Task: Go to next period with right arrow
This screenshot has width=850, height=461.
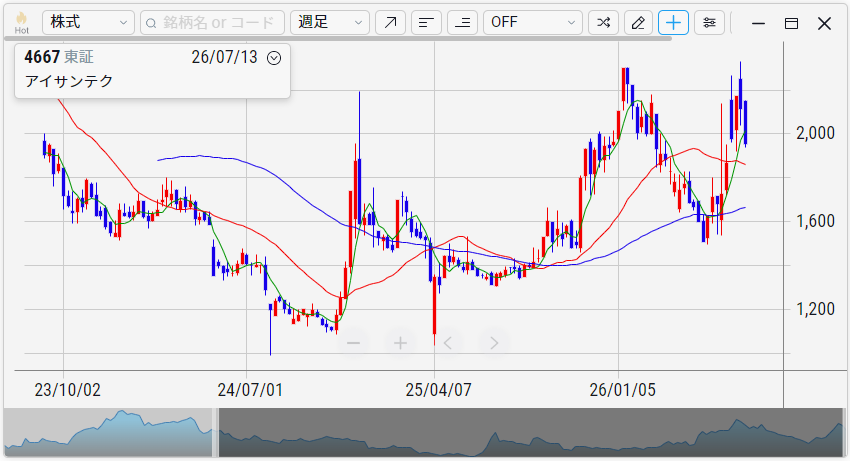Action: click(494, 343)
